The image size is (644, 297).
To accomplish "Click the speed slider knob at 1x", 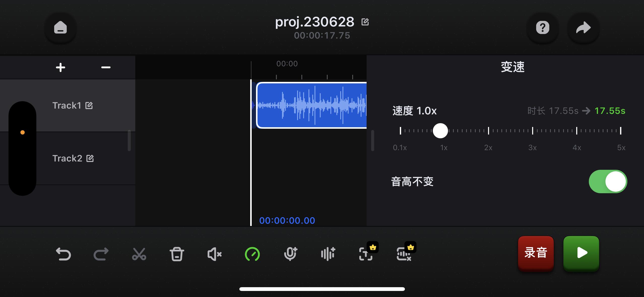I will coord(440,131).
